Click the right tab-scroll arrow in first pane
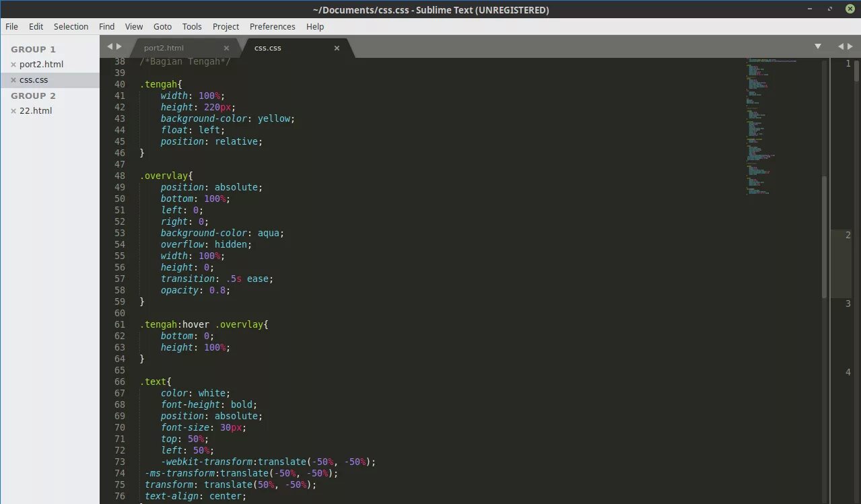 119,46
